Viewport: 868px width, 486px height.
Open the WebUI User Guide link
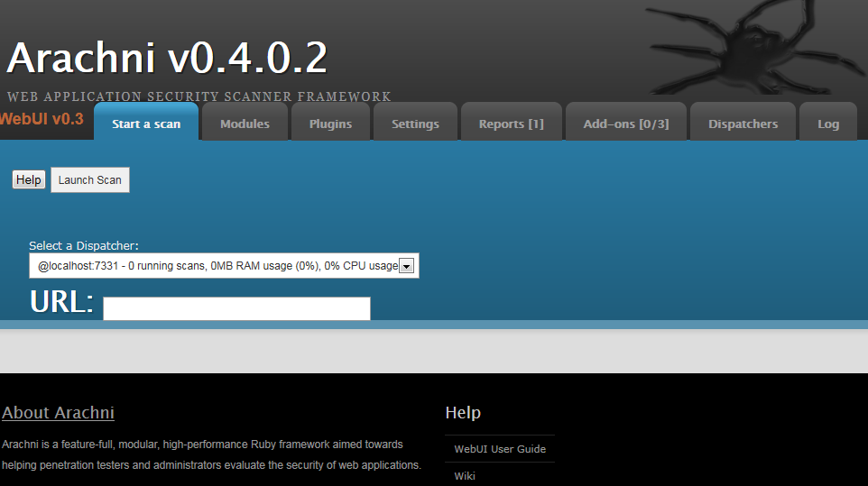(x=500, y=449)
